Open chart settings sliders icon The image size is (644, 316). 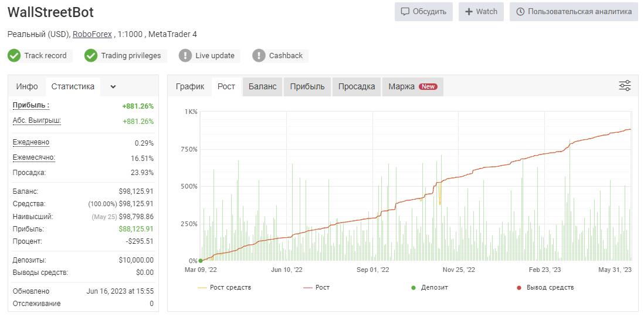click(x=625, y=86)
